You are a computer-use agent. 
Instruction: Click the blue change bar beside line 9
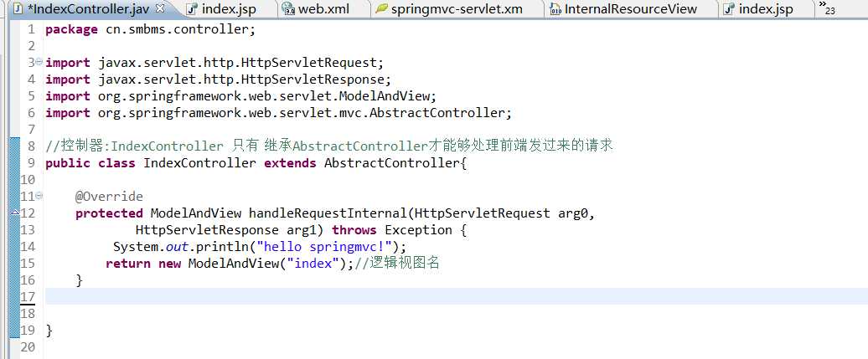tap(13, 163)
